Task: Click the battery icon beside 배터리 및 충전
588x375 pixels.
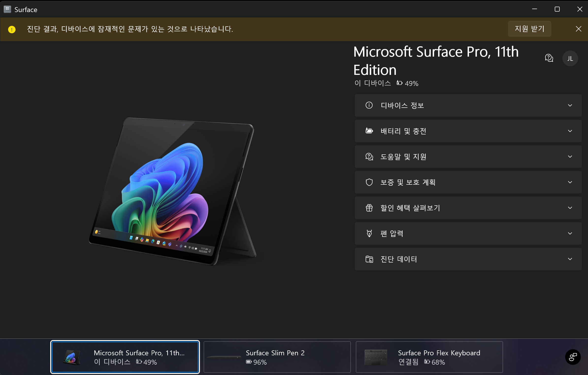Action: pyautogui.click(x=369, y=131)
